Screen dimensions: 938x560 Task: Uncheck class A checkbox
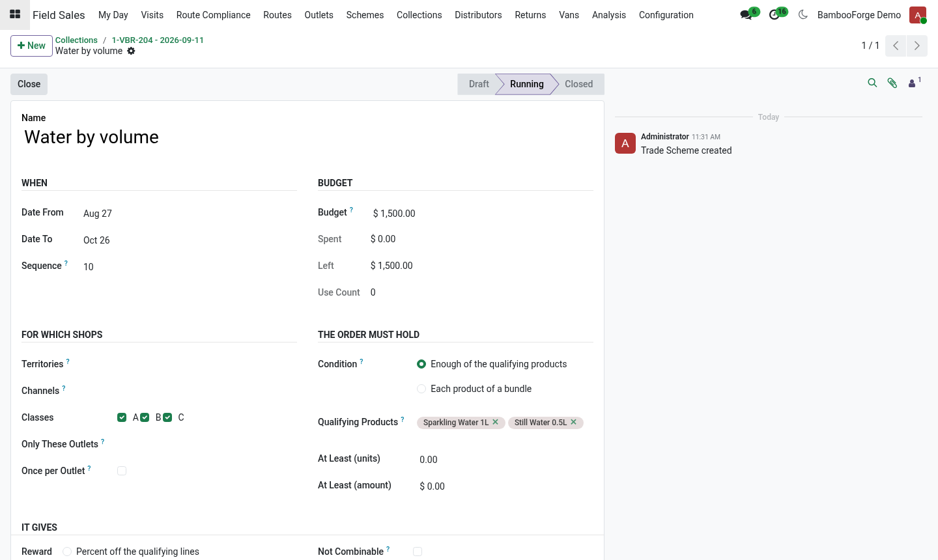click(122, 417)
